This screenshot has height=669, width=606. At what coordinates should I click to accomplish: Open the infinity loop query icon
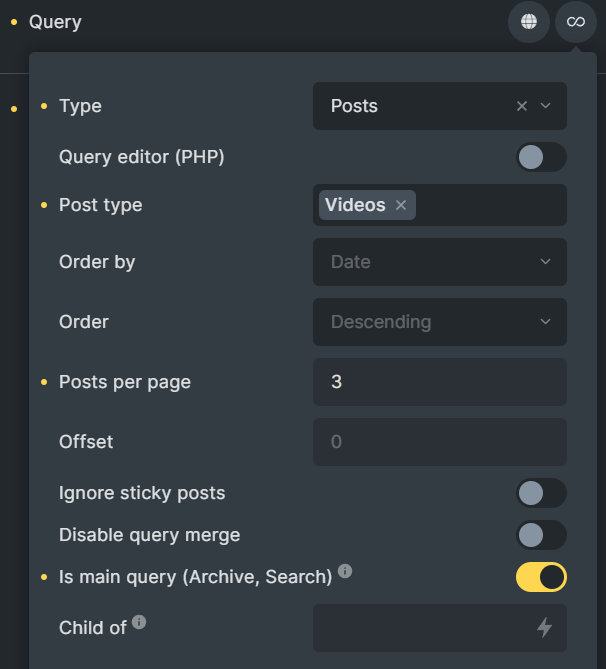pos(576,22)
